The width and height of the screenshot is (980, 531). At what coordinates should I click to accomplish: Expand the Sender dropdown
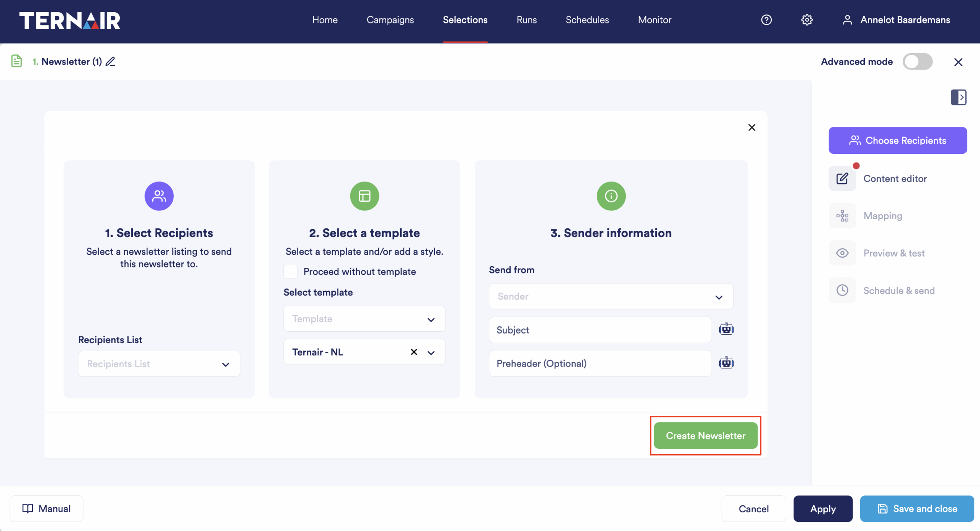coord(611,296)
